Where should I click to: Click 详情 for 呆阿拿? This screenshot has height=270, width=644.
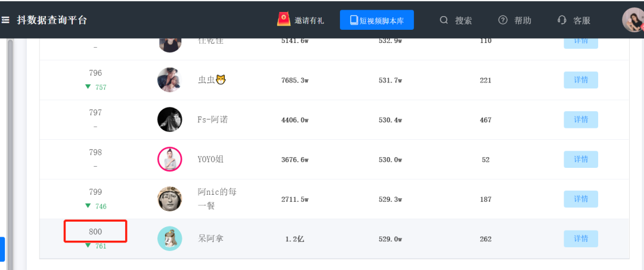point(581,239)
